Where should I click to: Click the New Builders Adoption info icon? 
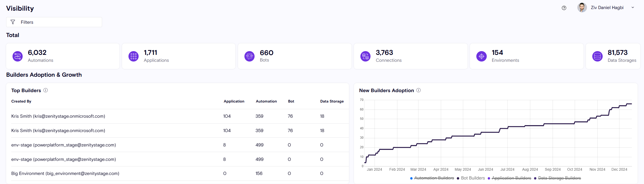pos(418,90)
